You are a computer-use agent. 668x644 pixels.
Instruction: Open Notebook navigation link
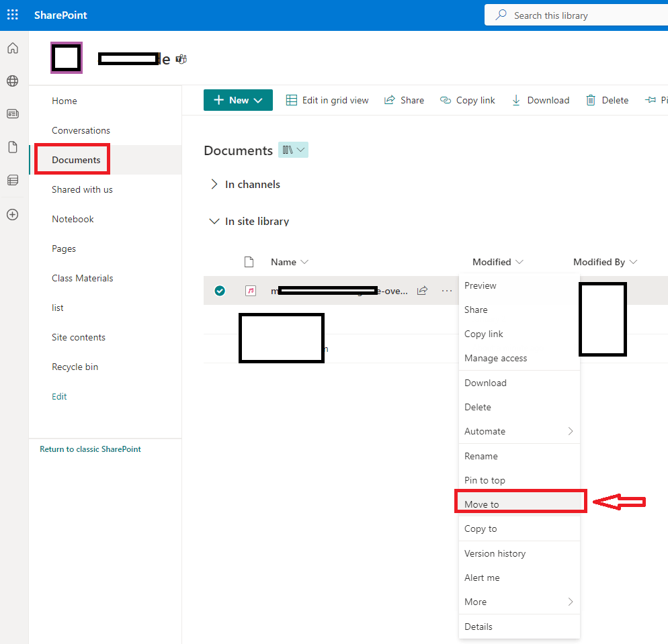tap(73, 219)
